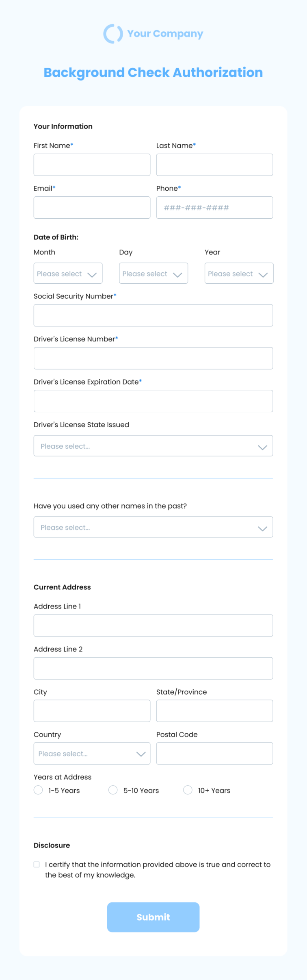The height and width of the screenshot is (980, 307).
Task: Click the Year dropdown chevron arrow
Action: pos(263,275)
